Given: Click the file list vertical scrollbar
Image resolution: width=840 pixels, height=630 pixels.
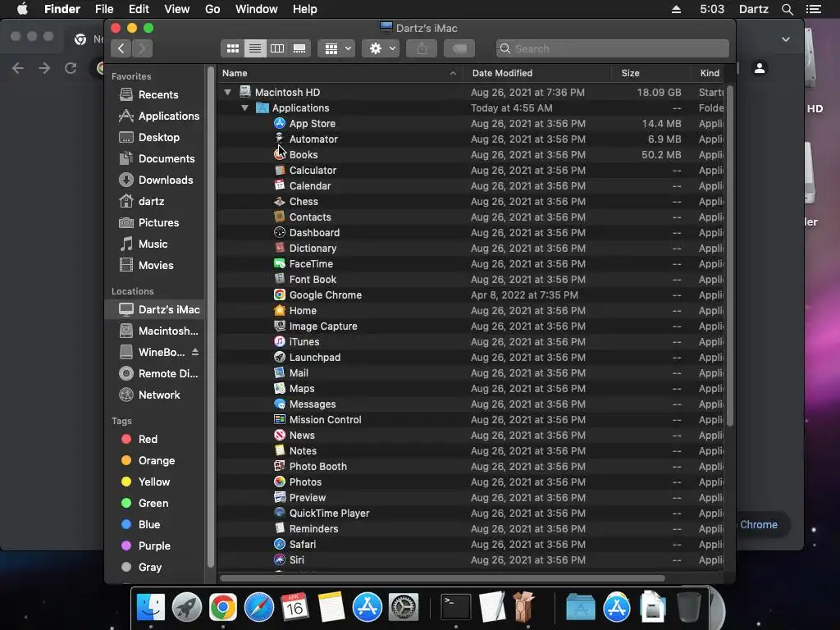Looking at the screenshot, I should coord(729,256).
